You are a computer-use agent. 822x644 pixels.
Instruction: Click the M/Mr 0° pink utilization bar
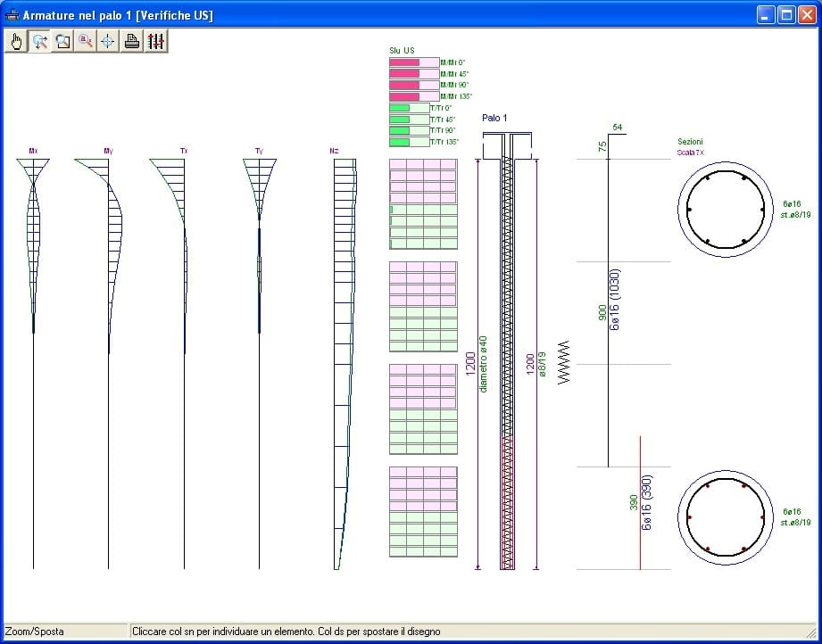(x=405, y=62)
